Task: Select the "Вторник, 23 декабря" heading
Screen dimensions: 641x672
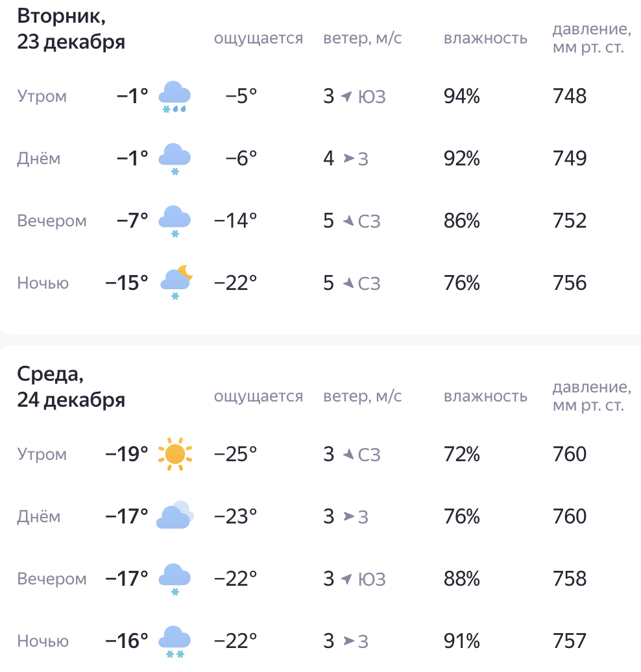Action: point(71,29)
